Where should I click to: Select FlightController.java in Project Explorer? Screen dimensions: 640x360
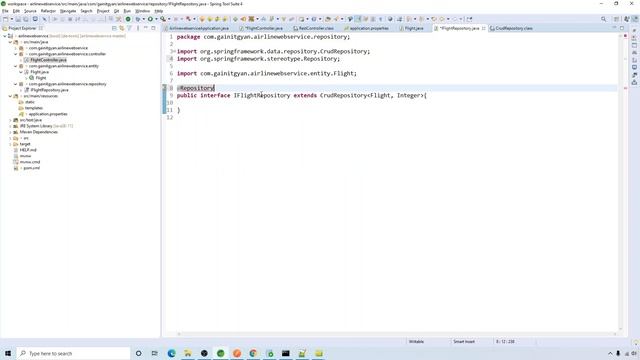(x=48, y=60)
